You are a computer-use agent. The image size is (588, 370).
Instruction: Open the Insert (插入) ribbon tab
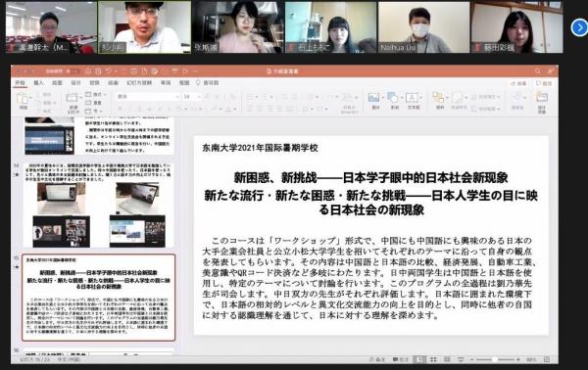tap(38, 83)
